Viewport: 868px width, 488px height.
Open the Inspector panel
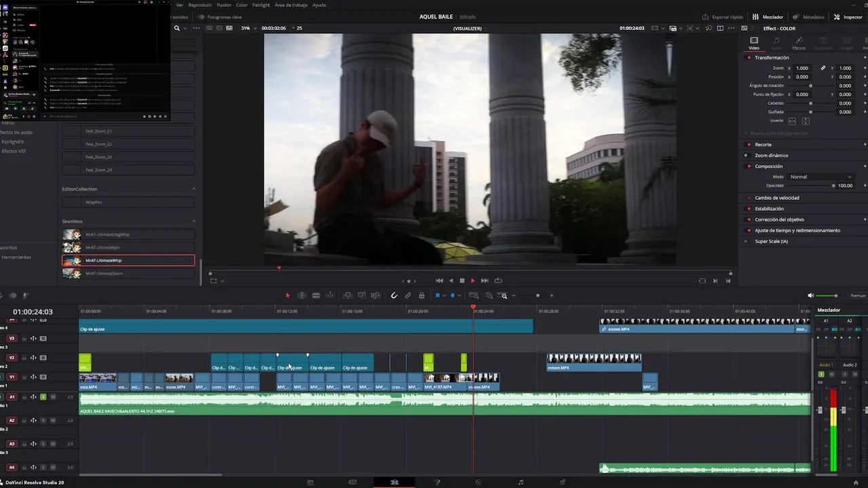pyautogui.click(x=848, y=17)
